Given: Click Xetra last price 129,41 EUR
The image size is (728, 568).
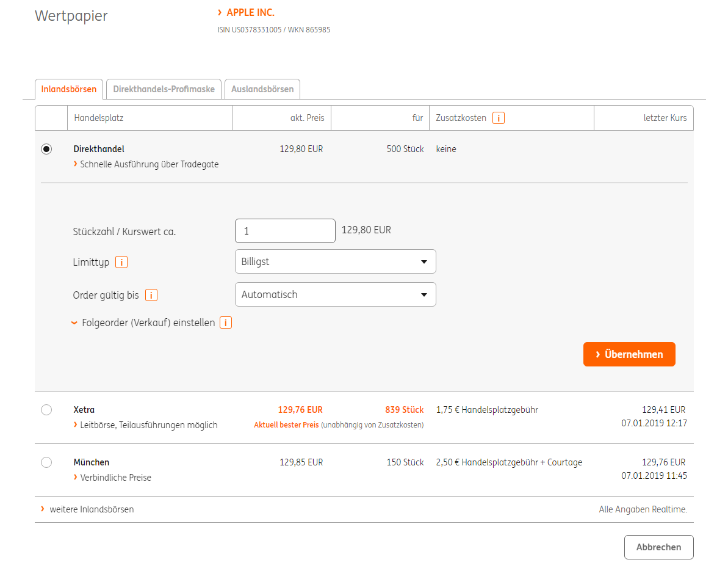Looking at the screenshot, I should (x=663, y=410).
